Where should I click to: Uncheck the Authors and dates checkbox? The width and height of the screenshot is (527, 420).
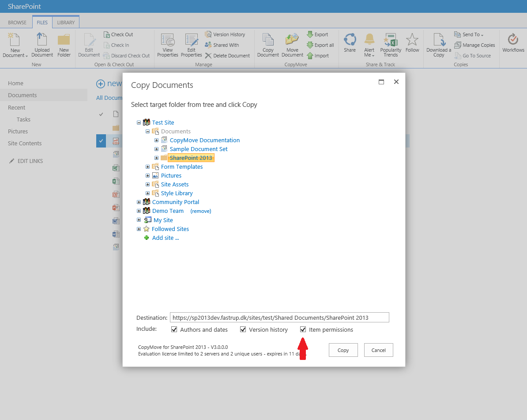coord(174,329)
